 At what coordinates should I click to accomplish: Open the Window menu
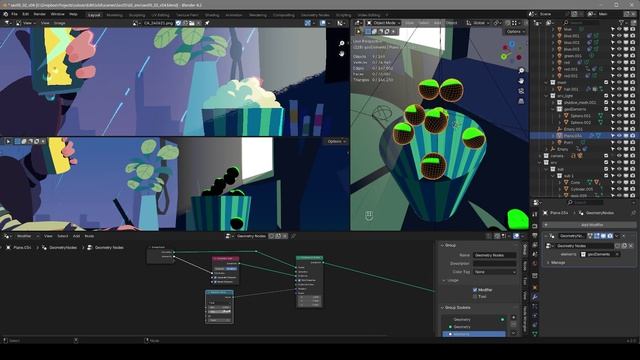pos(58,14)
